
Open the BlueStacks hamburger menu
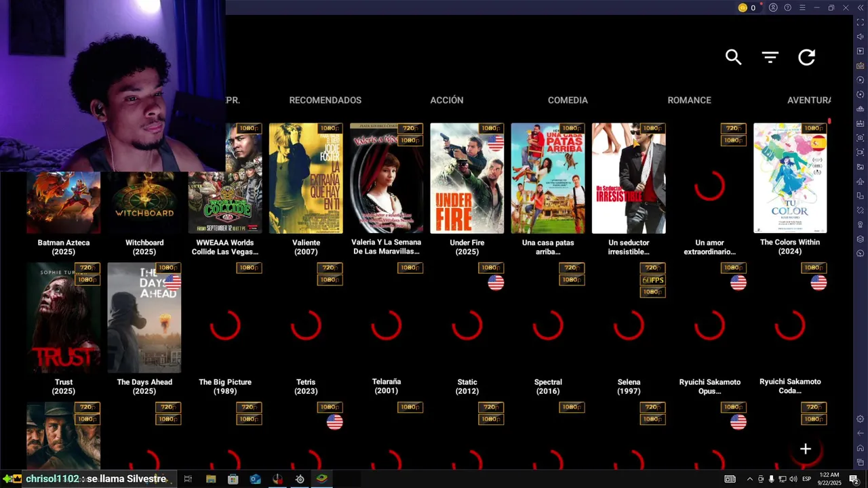(x=802, y=7)
